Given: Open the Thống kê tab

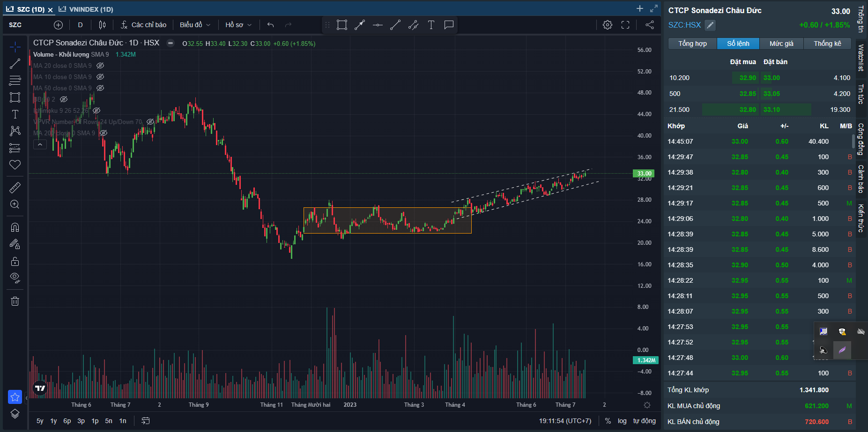Looking at the screenshot, I should point(827,44).
